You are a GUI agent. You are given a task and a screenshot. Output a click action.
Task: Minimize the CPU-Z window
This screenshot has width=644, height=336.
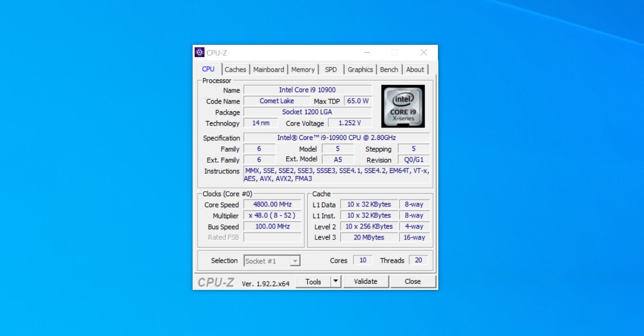point(366,53)
